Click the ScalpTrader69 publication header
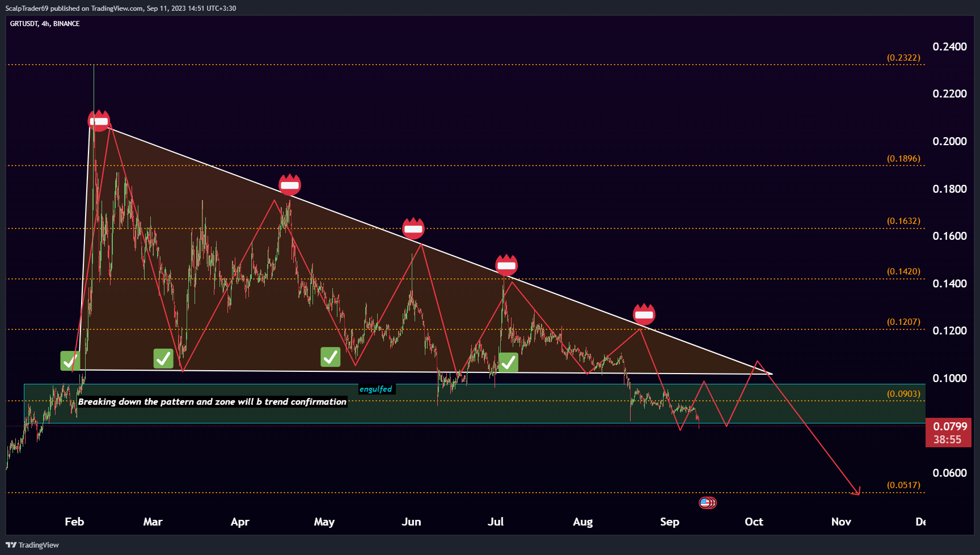980x555 pixels. pos(121,9)
